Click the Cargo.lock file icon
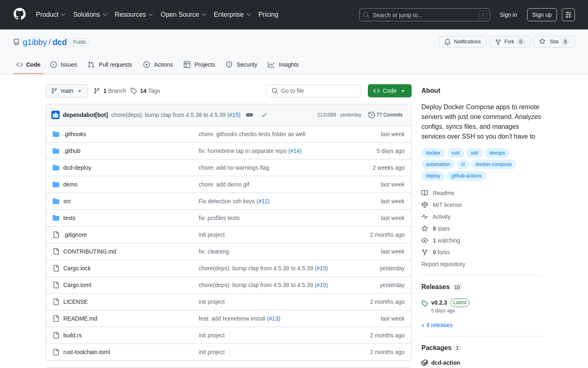Image resolution: width=588 pixels, height=368 pixels. (x=56, y=268)
